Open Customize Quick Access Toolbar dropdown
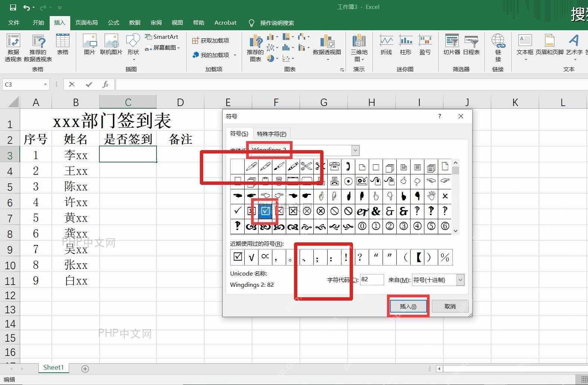The height and width of the screenshot is (385, 588). (x=59, y=7)
